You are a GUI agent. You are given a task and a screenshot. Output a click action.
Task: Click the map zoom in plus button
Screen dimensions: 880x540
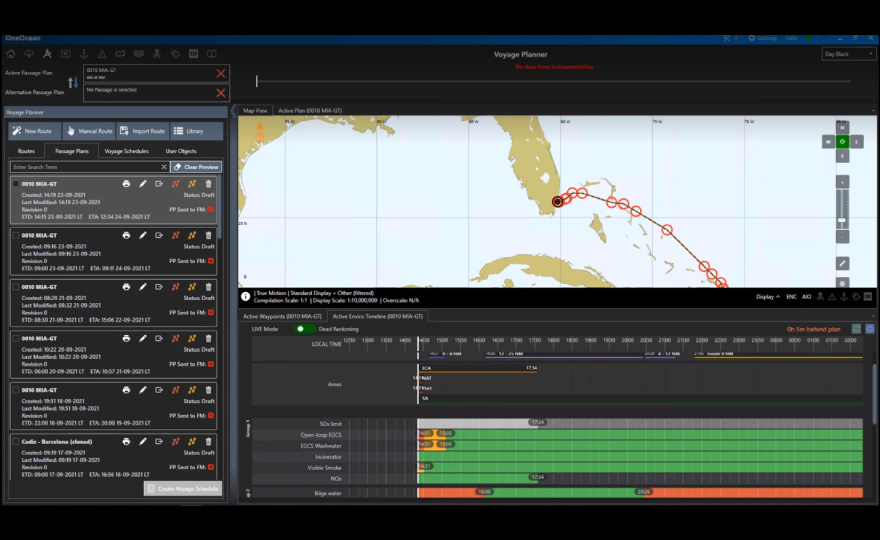pos(842,183)
